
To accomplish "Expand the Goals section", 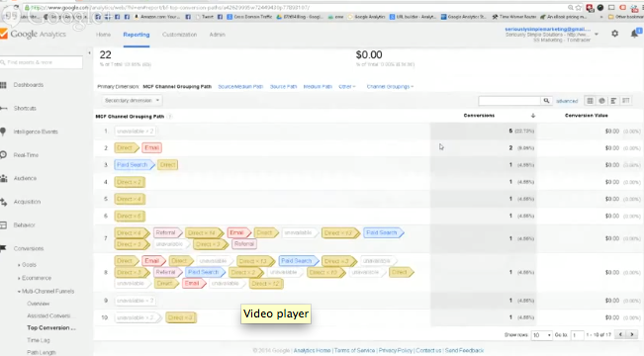I will [27, 265].
